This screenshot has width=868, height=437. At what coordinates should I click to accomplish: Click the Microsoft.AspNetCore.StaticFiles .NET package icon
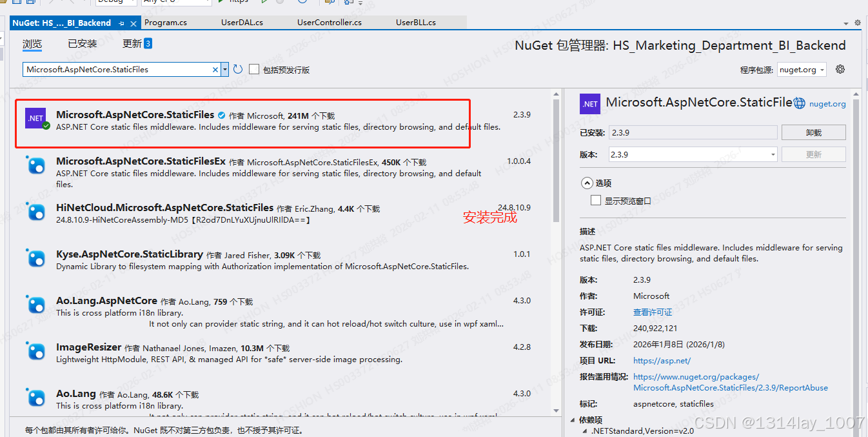pyautogui.click(x=36, y=119)
